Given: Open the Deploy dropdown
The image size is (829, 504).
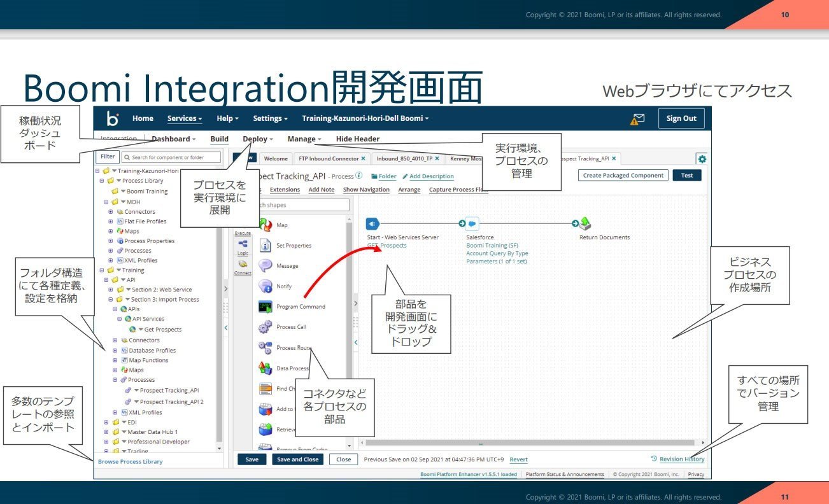Looking at the screenshot, I should point(258,139).
